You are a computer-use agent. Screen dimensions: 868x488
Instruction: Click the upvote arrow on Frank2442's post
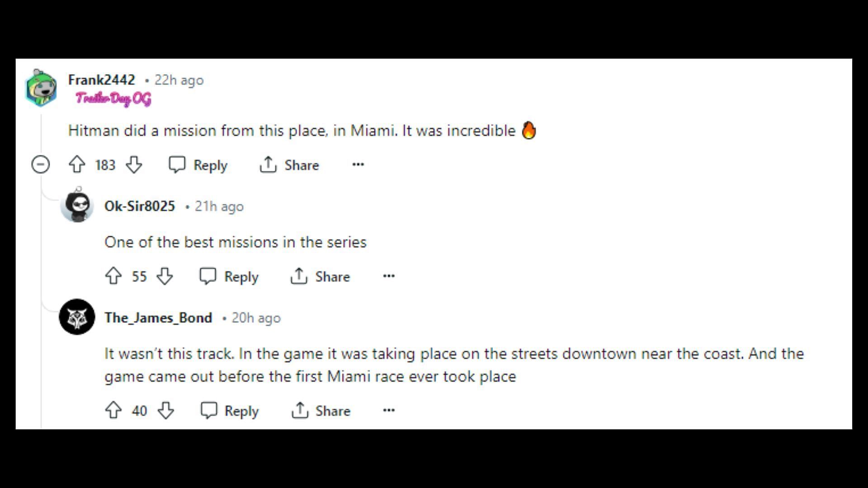(77, 165)
